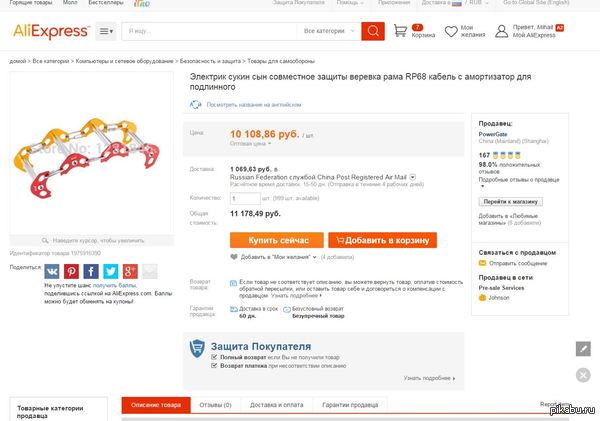Open the "Все категории" search category dropdown
The height and width of the screenshot is (421, 600).
pyautogui.click(x=328, y=31)
